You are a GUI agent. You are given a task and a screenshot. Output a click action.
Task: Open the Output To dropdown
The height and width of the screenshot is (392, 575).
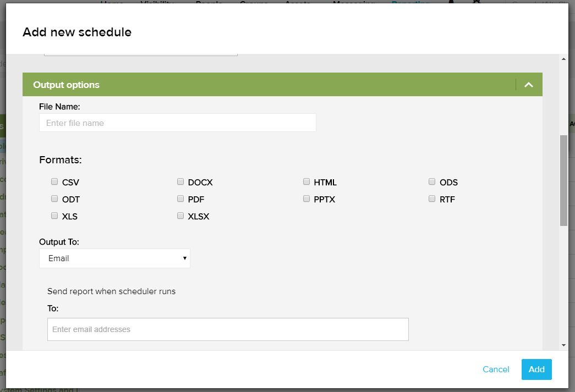tap(114, 258)
